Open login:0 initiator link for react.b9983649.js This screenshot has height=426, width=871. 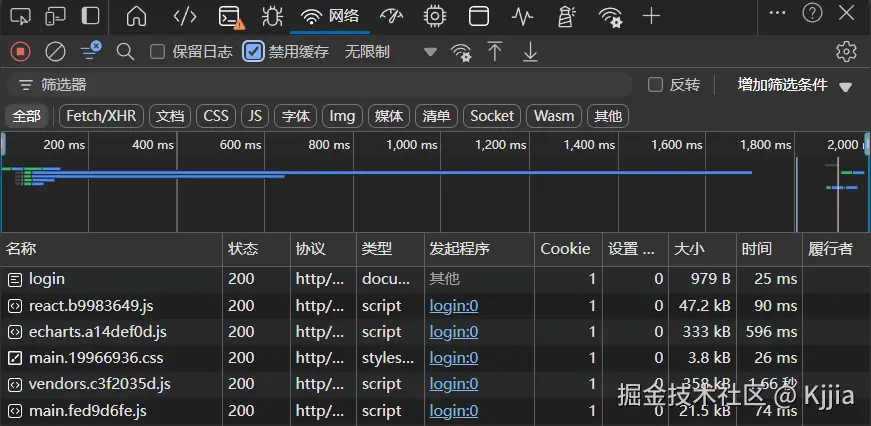(453, 305)
